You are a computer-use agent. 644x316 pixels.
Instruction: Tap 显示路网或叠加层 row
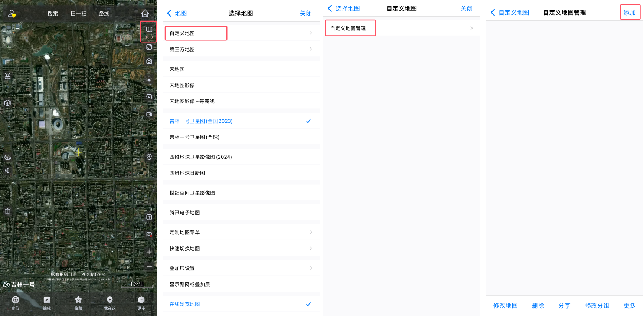[241, 284]
